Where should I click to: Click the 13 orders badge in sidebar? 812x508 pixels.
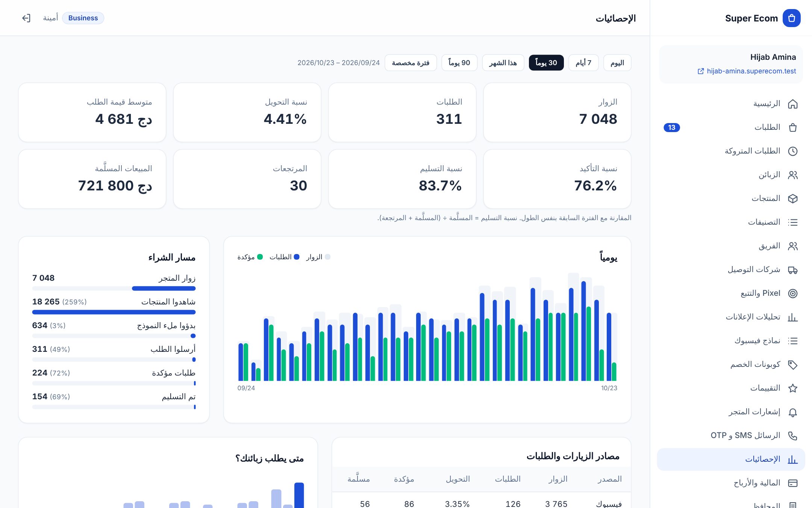tap(672, 128)
